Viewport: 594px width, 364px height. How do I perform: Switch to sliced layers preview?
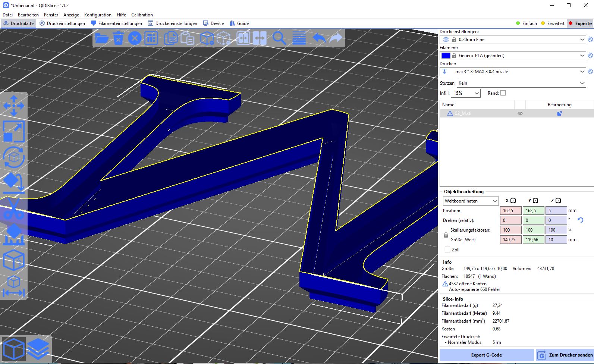tap(38, 350)
